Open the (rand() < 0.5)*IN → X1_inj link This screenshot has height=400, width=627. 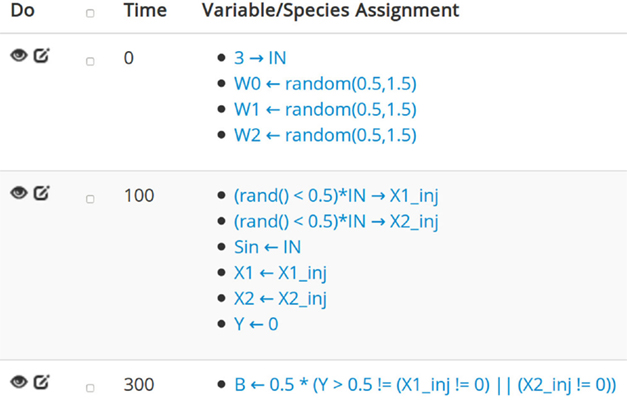[x=336, y=196]
